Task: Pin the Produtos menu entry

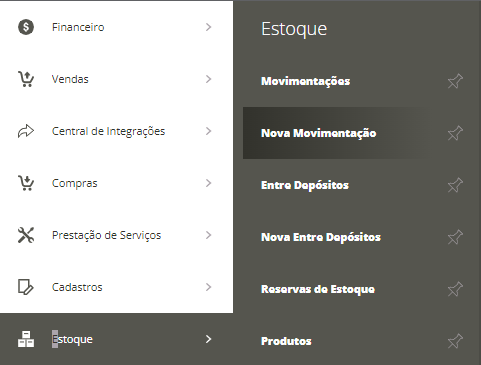Action: click(455, 341)
